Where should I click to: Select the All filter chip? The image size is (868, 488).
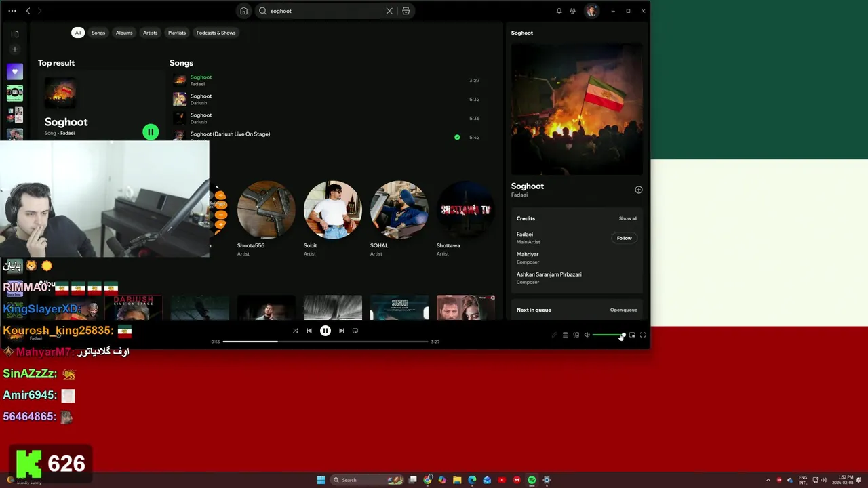78,33
